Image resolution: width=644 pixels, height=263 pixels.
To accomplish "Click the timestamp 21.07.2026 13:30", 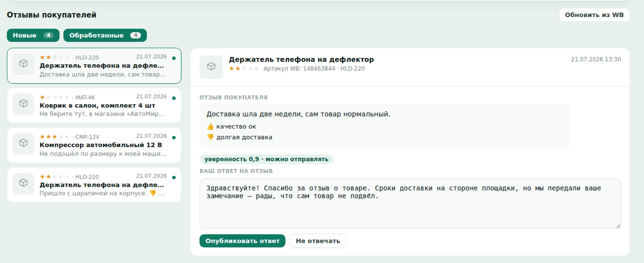I will 596,60.
